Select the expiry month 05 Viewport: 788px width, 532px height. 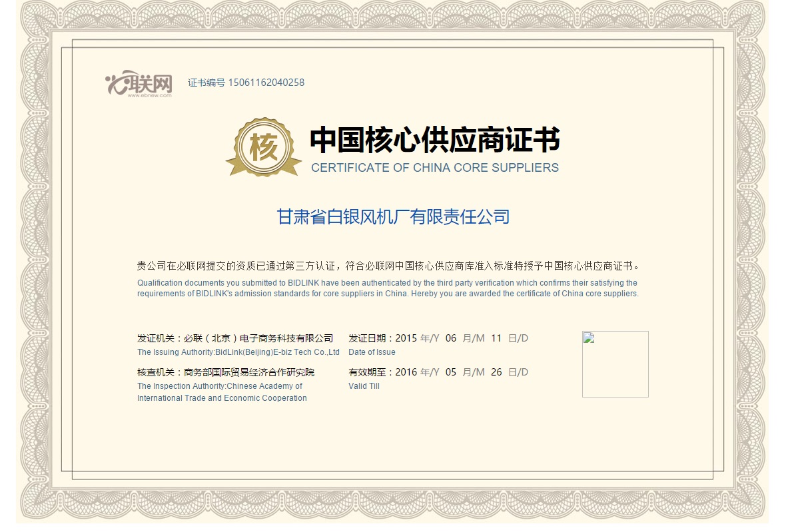[451, 372]
